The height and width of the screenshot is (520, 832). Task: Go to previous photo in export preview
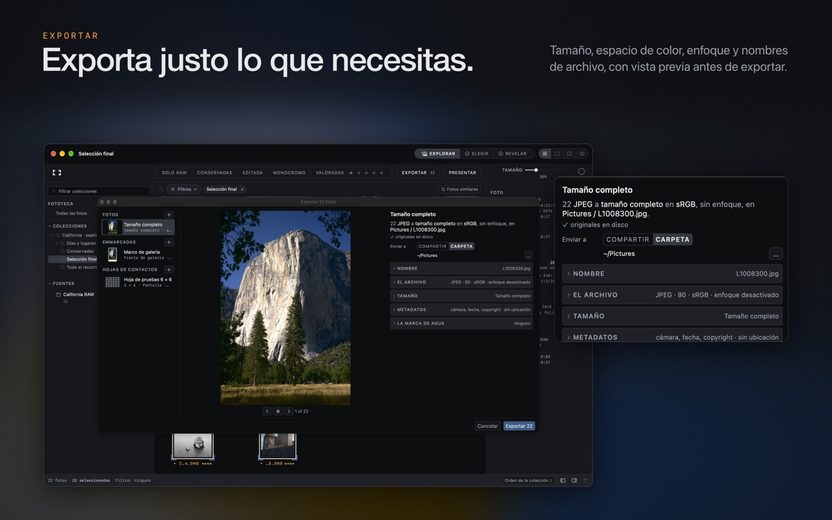click(x=267, y=411)
